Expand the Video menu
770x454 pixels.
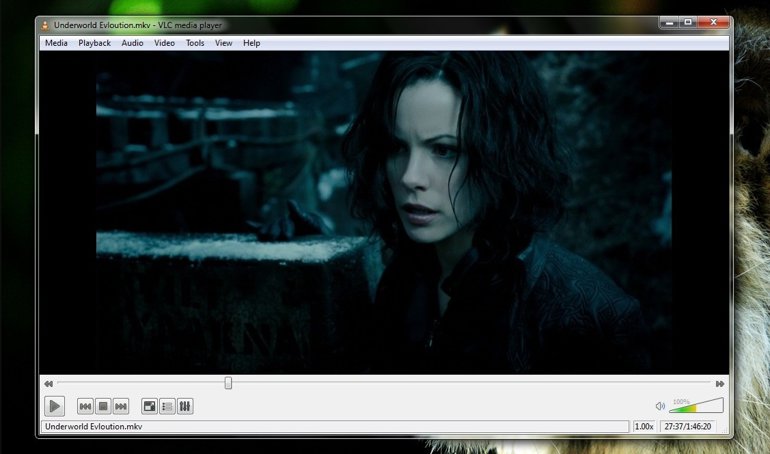click(x=164, y=43)
